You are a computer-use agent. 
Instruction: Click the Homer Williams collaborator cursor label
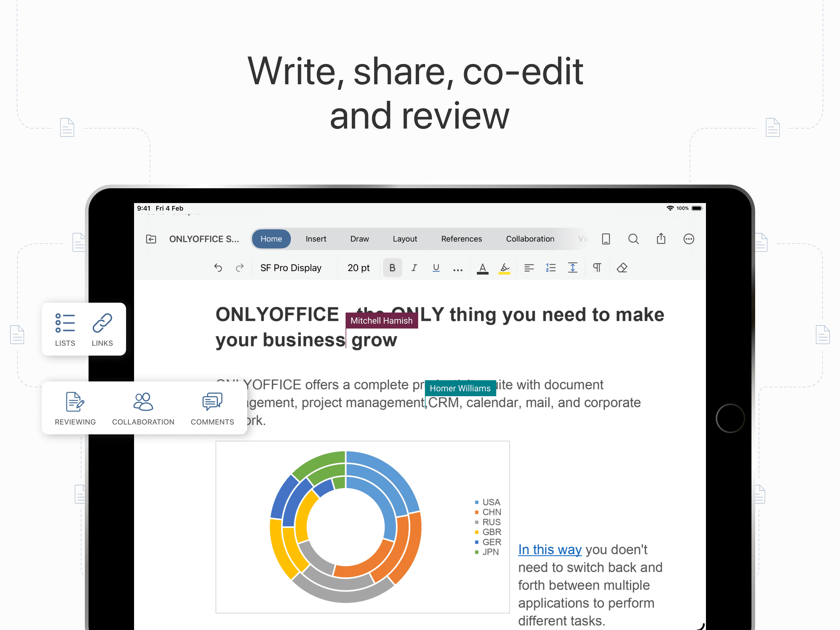tap(460, 388)
